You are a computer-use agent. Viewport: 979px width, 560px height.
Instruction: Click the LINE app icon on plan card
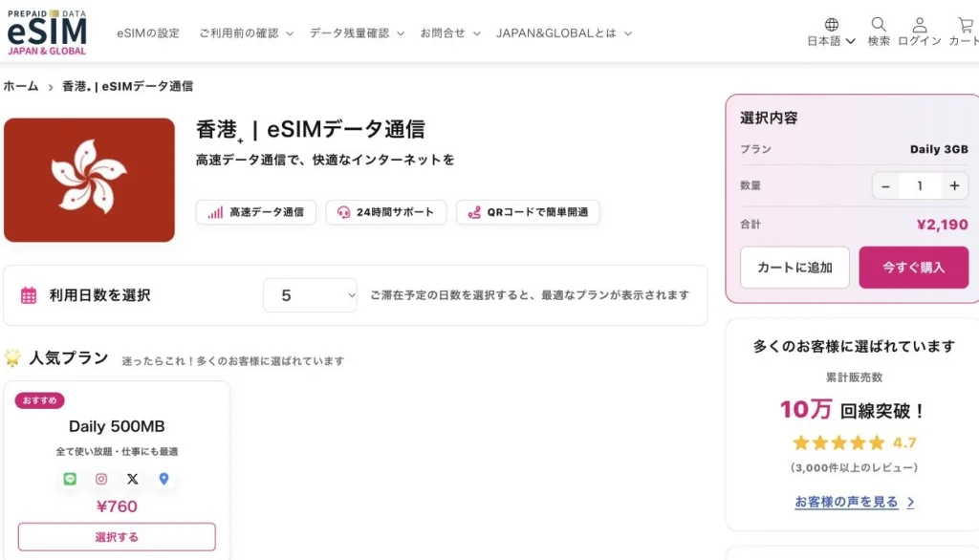70,479
